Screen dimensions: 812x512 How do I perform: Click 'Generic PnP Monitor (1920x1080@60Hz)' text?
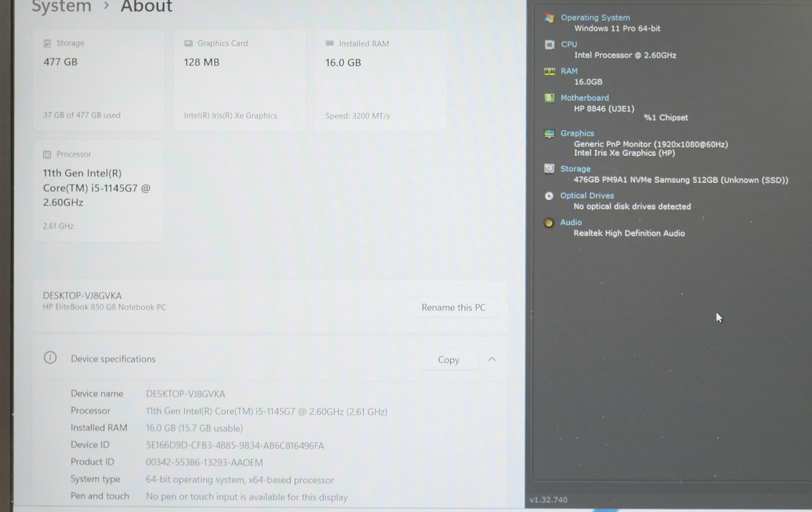pos(651,145)
